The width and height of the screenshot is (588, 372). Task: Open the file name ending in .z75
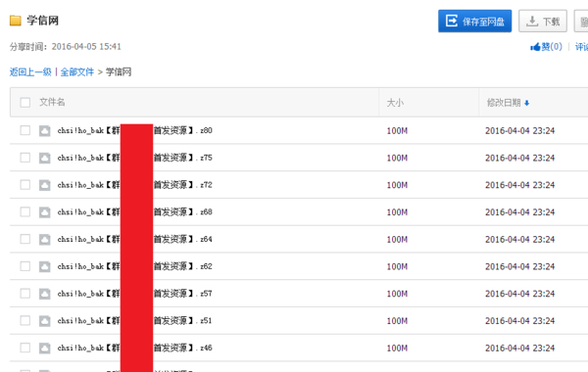click(134, 158)
